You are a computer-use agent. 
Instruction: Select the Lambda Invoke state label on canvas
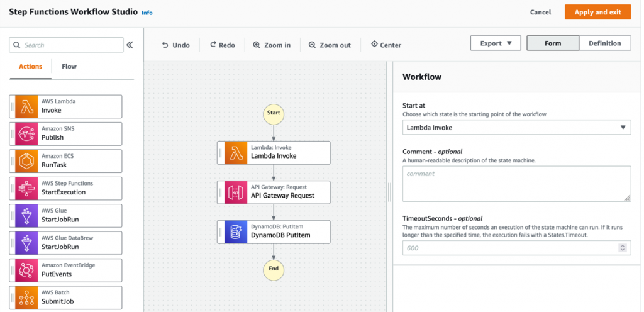[274, 156]
